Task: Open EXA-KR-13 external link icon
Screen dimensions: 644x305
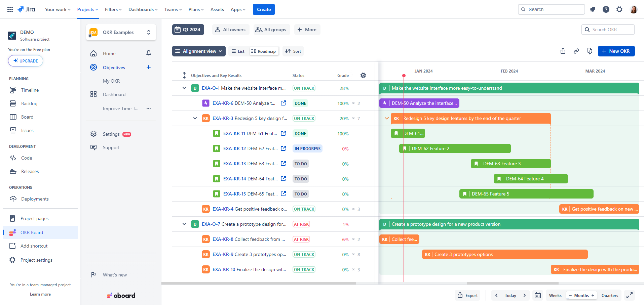Action: coord(283,164)
